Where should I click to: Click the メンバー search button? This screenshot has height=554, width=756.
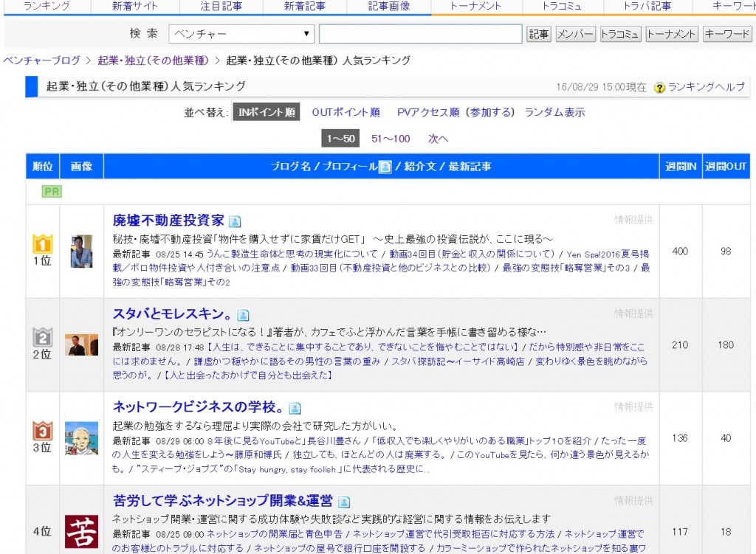click(575, 34)
